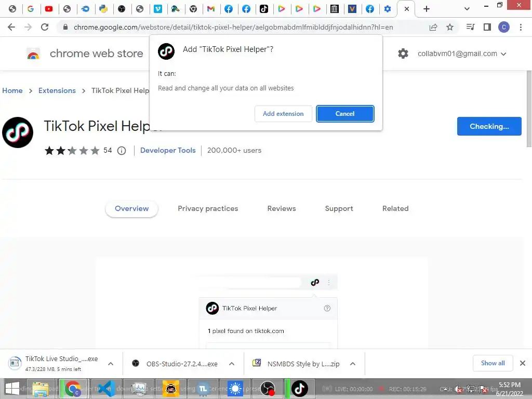Go back to the previous page
The width and height of the screenshot is (532, 399).
click(11, 27)
